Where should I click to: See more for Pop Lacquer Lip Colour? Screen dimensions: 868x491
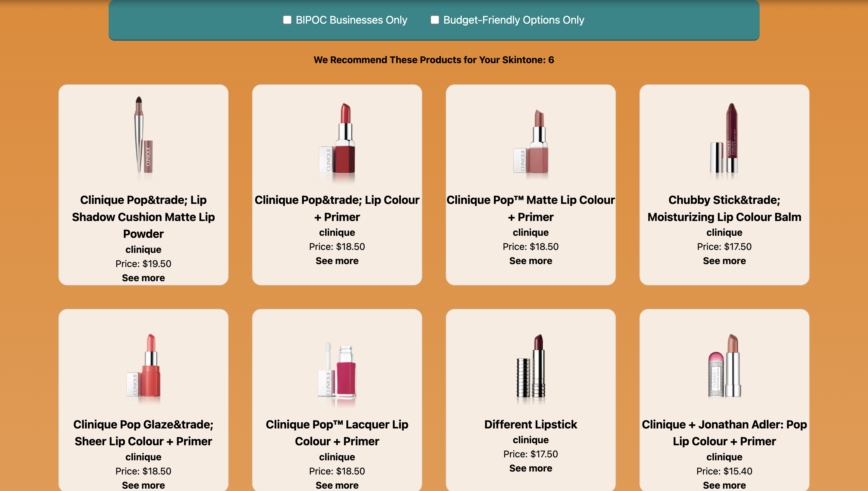pos(337,485)
